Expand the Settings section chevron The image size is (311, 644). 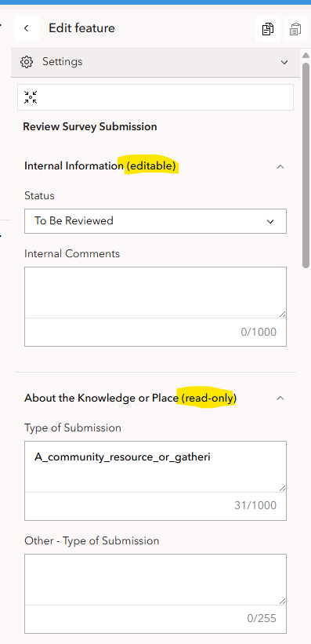coord(284,63)
